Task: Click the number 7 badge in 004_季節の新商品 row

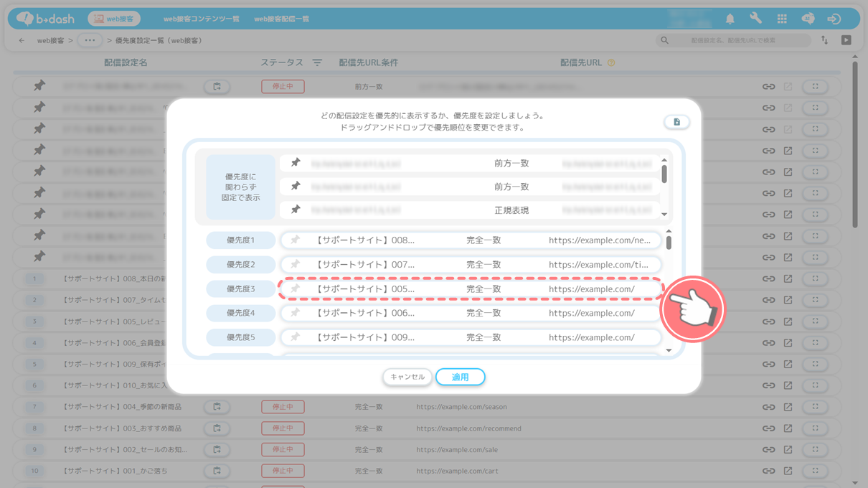Action: 34,407
